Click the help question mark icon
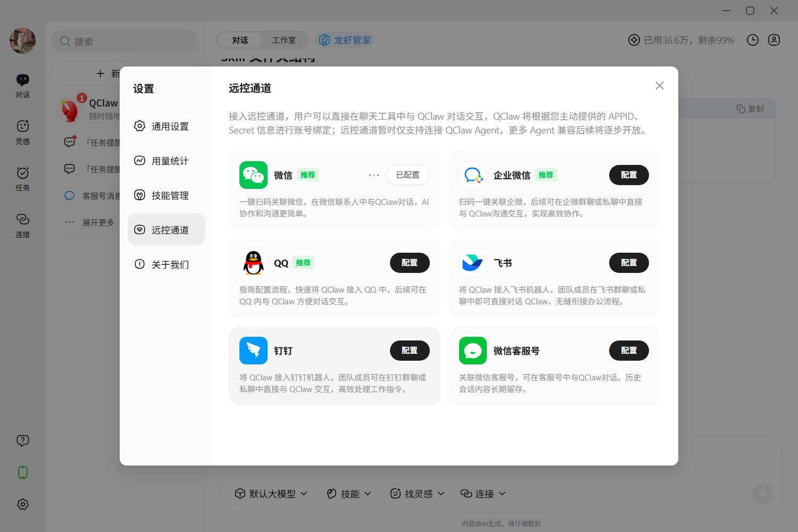798x532 pixels. pos(23,440)
